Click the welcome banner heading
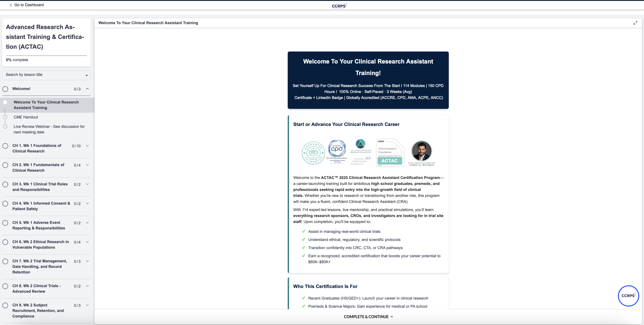Viewport: 644px width, 325px height. click(368, 67)
